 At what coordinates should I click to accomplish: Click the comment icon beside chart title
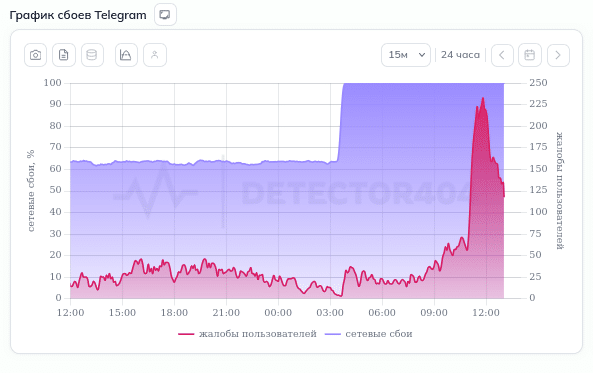tap(165, 15)
